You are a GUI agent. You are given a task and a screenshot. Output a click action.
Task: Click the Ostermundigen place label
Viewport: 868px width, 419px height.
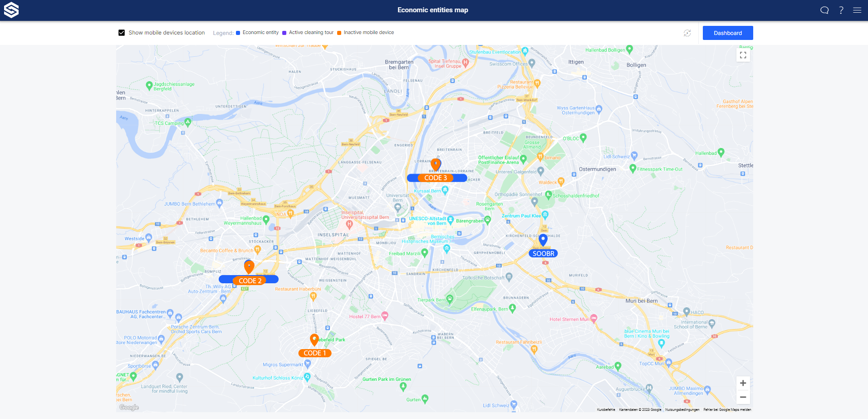[x=598, y=169]
